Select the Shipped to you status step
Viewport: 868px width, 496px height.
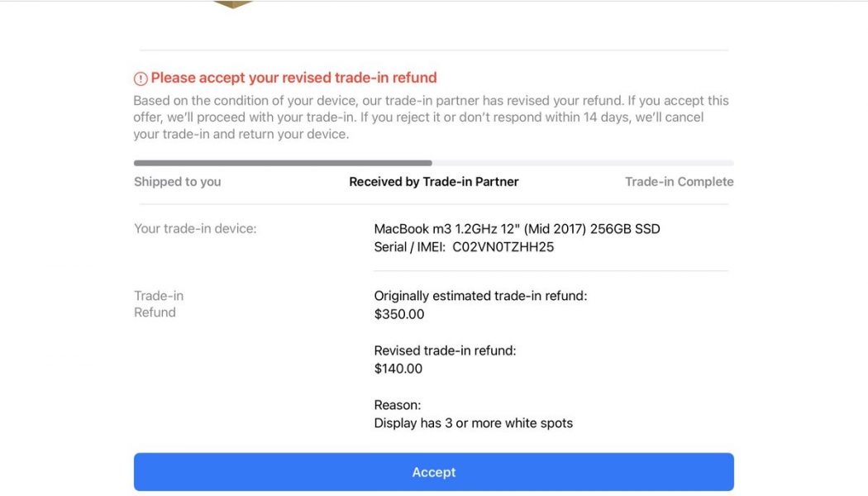(x=177, y=181)
